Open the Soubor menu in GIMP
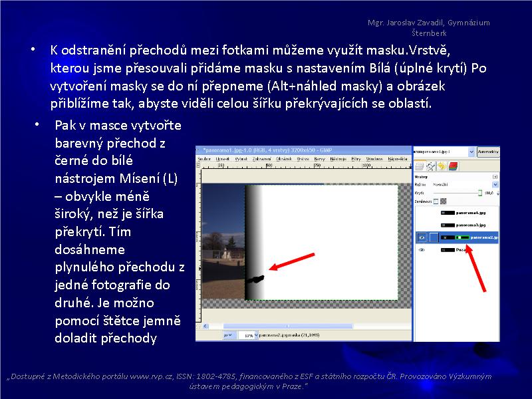This screenshot has height=399, width=532. click(204, 159)
